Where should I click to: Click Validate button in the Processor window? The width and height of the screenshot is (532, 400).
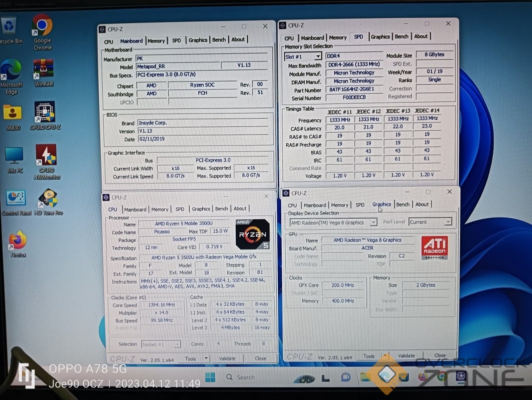point(227,358)
